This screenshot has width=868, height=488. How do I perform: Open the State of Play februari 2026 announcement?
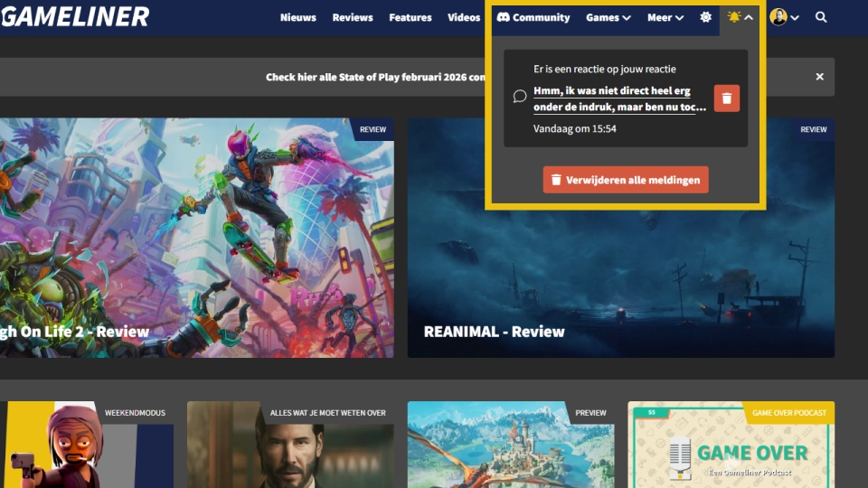pyautogui.click(x=374, y=77)
